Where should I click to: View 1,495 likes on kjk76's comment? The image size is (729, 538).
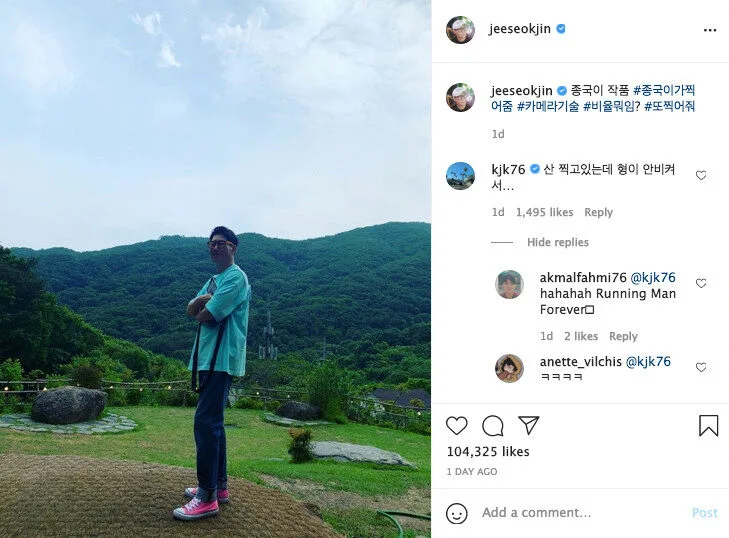click(544, 213)
